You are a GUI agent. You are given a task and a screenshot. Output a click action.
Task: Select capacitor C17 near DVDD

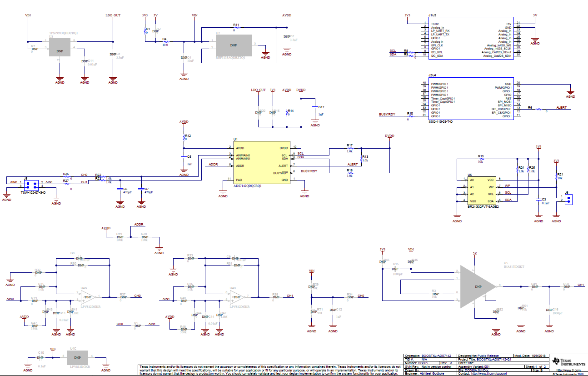tap(315, 107)
